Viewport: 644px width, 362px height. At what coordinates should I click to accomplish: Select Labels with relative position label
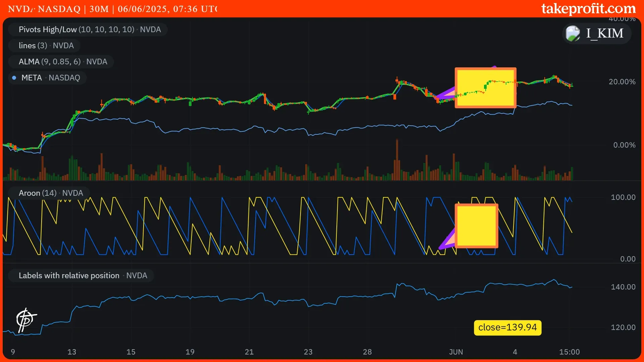click(x=83, y=276)
